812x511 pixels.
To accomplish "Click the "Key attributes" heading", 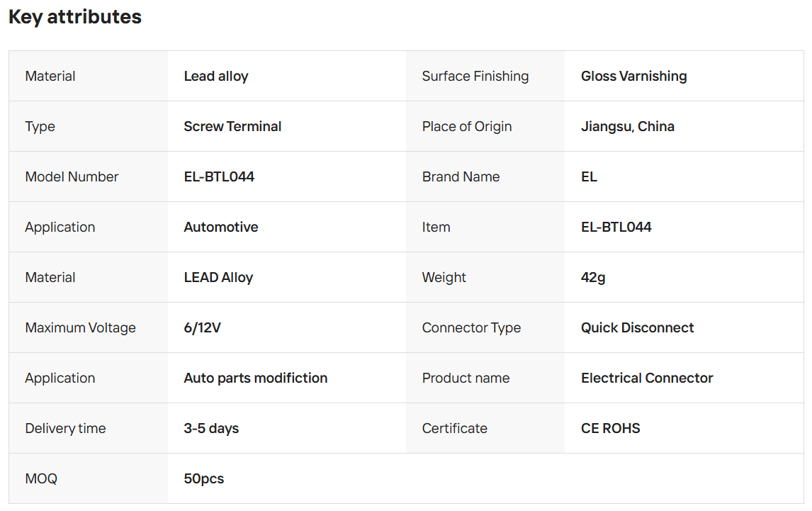I will pos(75,17).
